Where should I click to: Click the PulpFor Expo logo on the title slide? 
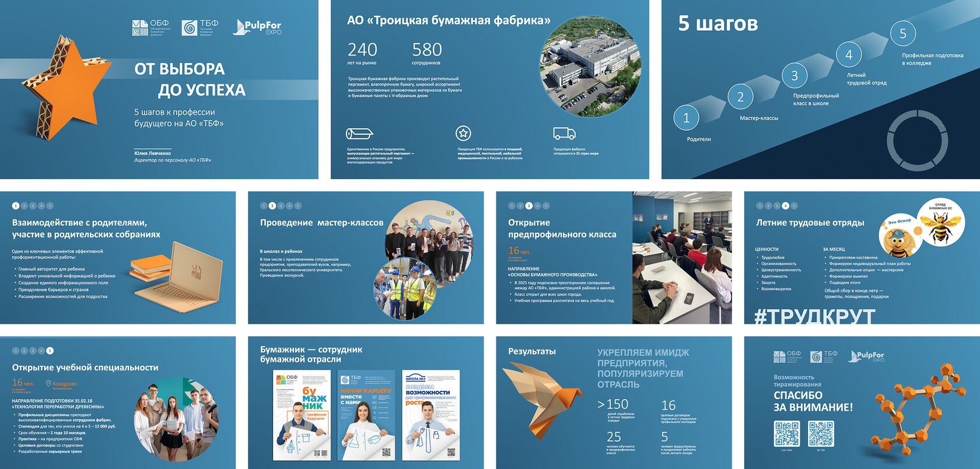click(257, 27)
